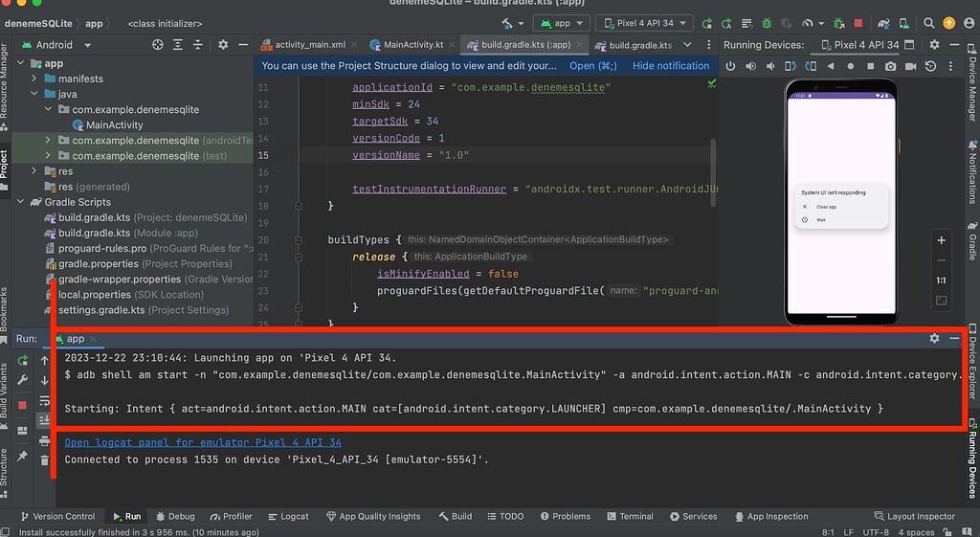Open the Pixel 4 API 34 device dropdown
This screenshot has height=537, width=980.
pyautogui.click(x=644, y=23)
